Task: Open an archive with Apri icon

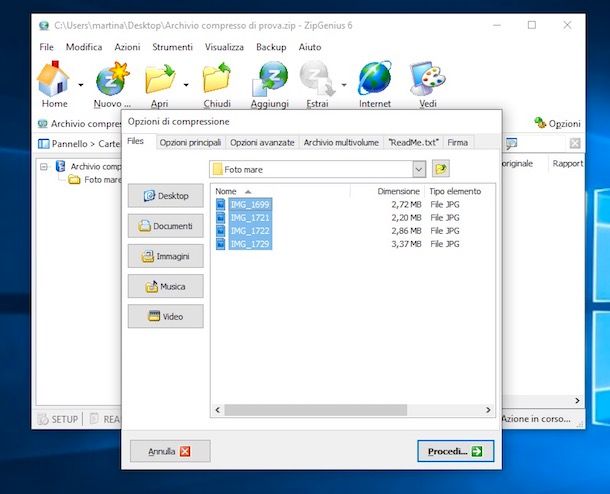Action: point(160,84)
